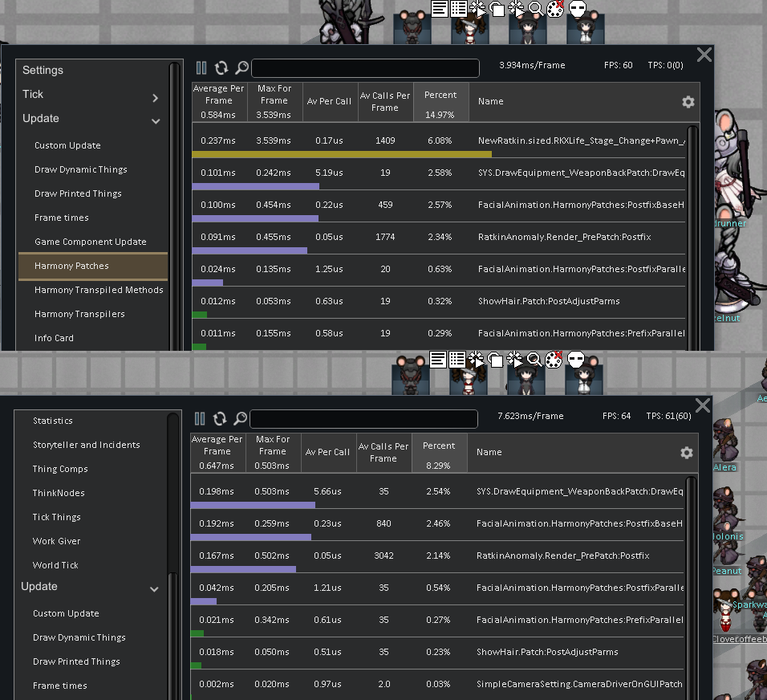Select Harmony Transpilers in the sidebar
The image size is (767, 700).
(x=79, y=314)
